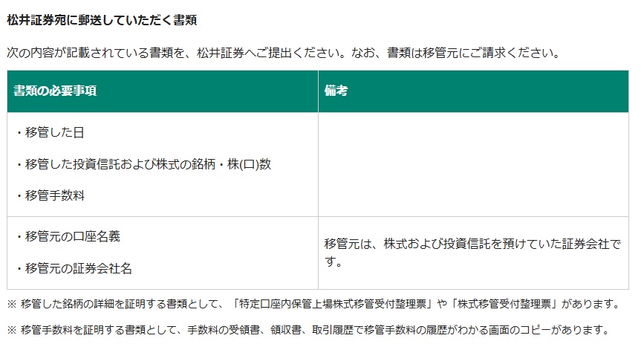This screenshot has width=644, height=347.
Task: Select the 備考 column header
Action: (336, 91)
